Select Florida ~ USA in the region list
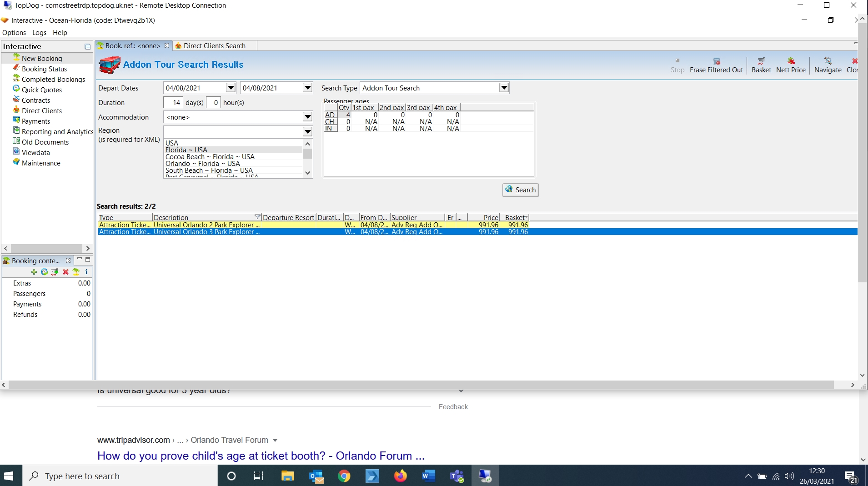868x486 pixels. 233,150
